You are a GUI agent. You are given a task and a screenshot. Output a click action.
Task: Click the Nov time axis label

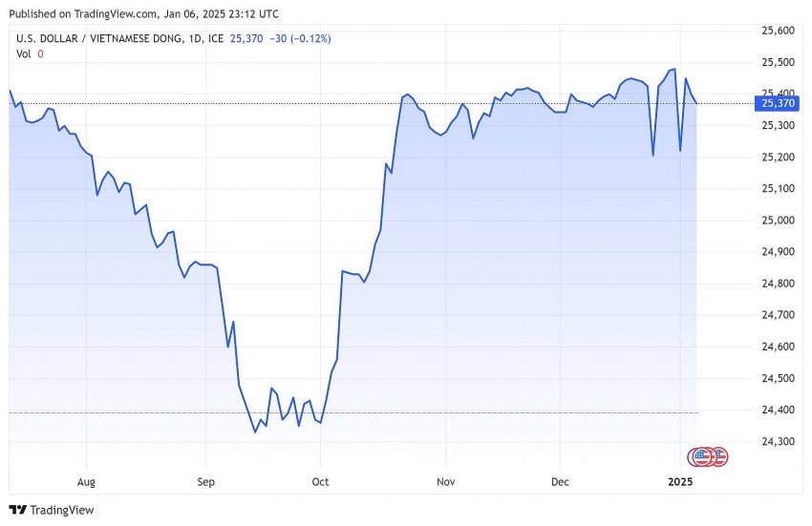pyautogui.click(x=443, y=482)
